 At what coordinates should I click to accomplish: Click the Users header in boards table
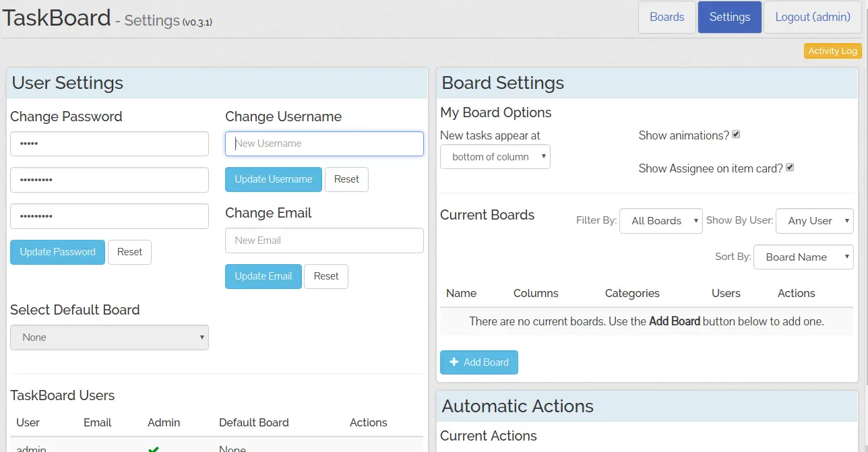(726, 293)
